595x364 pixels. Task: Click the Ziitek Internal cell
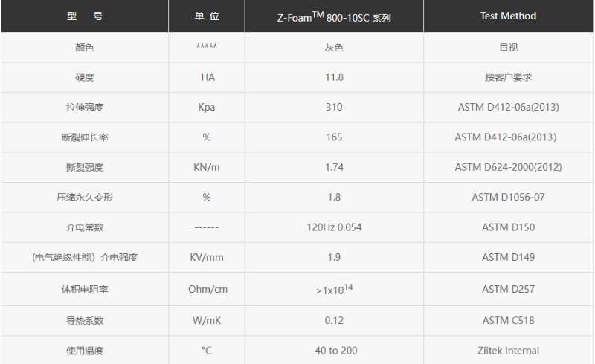click(508, 351)
